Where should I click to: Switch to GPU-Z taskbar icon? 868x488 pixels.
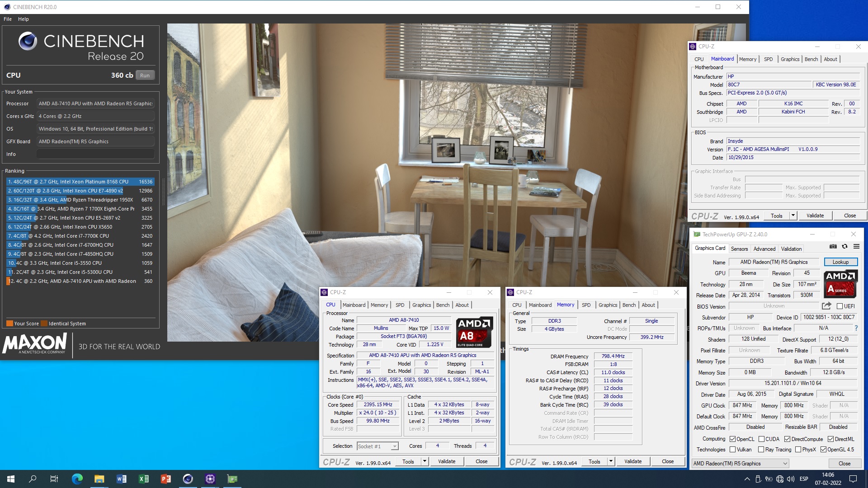(x=232, y=479)
